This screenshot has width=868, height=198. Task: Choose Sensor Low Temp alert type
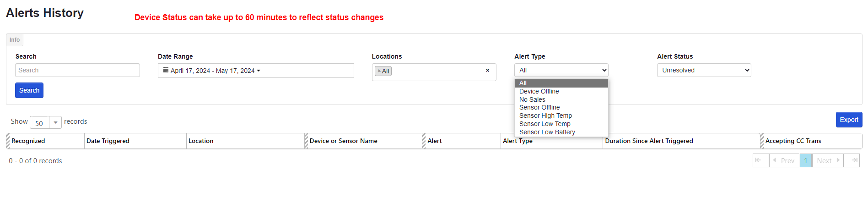coord(561,124)
